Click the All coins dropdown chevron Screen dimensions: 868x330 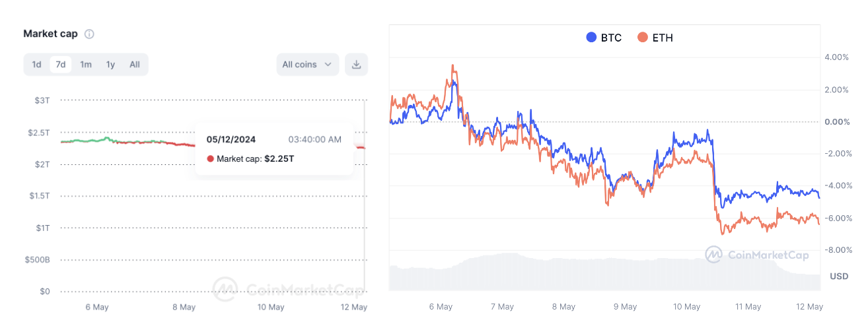pyautogui.click(x=328, y=65)
